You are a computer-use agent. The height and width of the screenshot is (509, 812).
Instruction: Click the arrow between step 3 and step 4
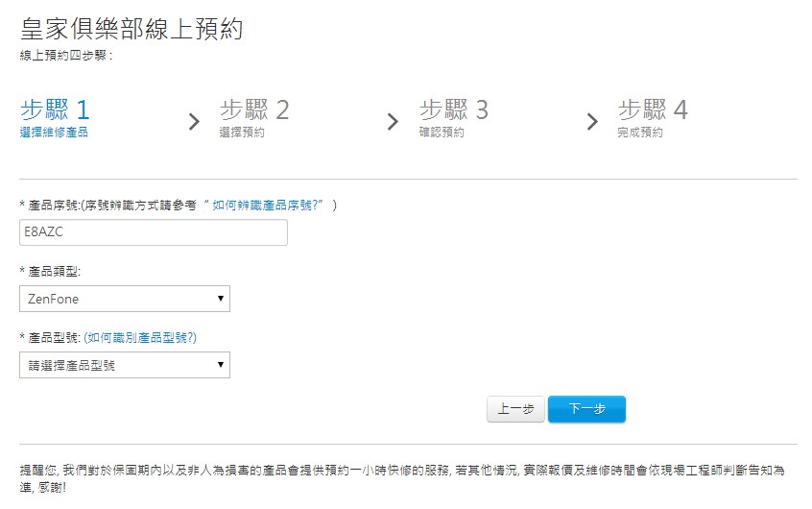click(x=592, y=121)
